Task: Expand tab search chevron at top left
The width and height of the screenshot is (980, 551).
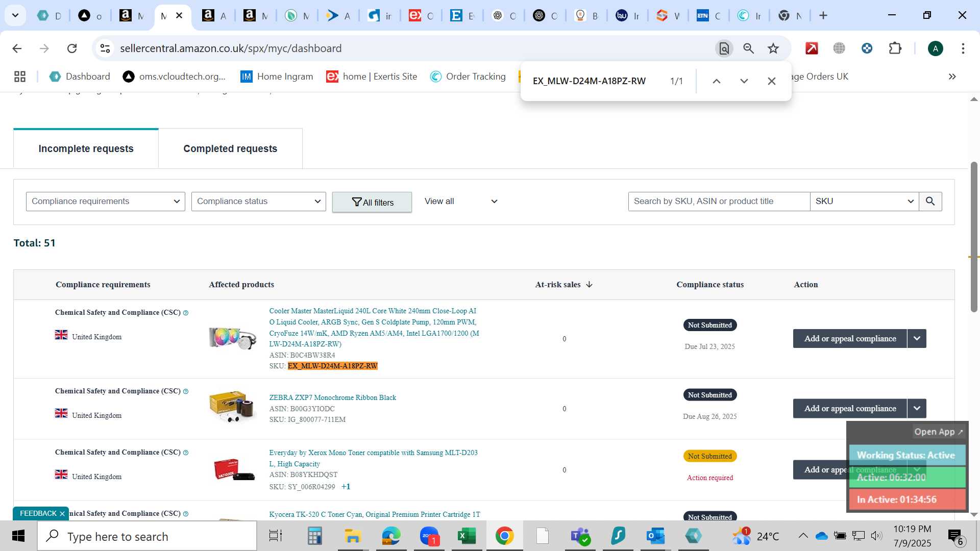Action: click(x=15, y=16)
